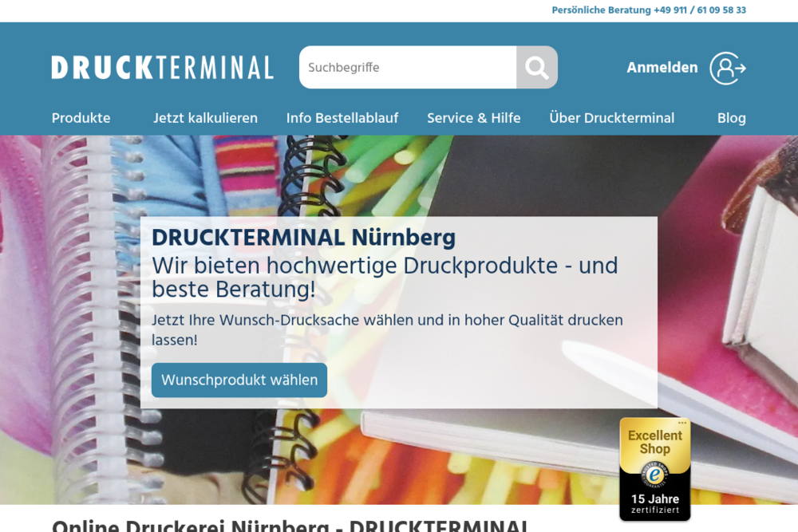798x532 pixels.
Task: Click the user login icon
Action: tap(728, 68)
